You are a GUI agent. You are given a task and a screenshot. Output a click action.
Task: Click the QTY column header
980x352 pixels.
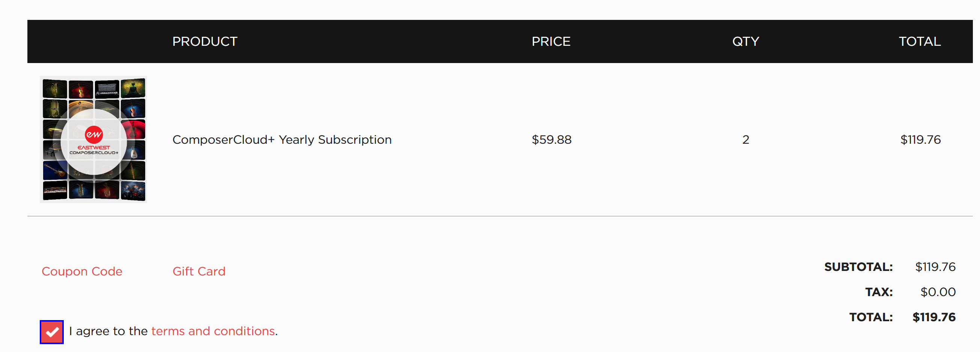(x=745, y=42)
